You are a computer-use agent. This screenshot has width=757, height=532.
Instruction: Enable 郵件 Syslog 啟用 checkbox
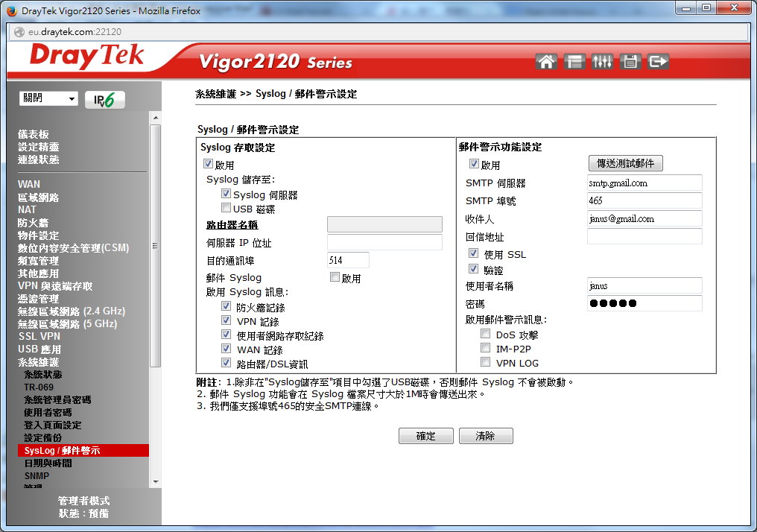click(x=335, y=277)
